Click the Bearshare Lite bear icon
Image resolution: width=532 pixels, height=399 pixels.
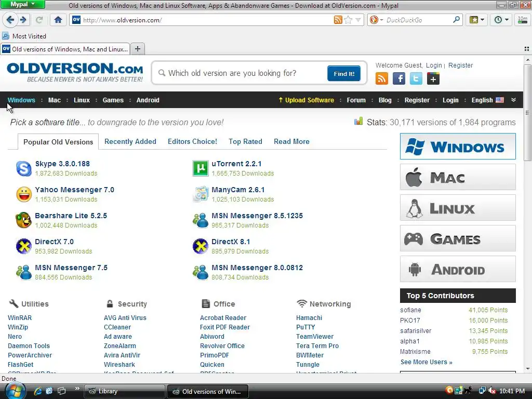point(24,220)
